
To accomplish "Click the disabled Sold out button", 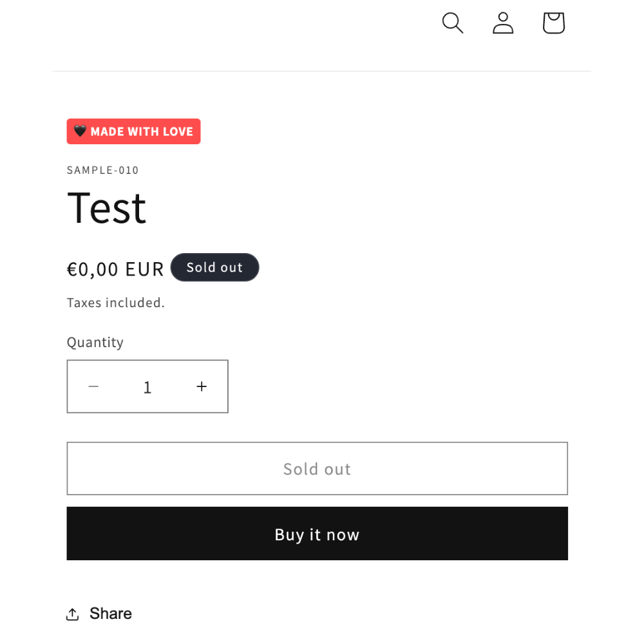I will [x=317, y=469].
